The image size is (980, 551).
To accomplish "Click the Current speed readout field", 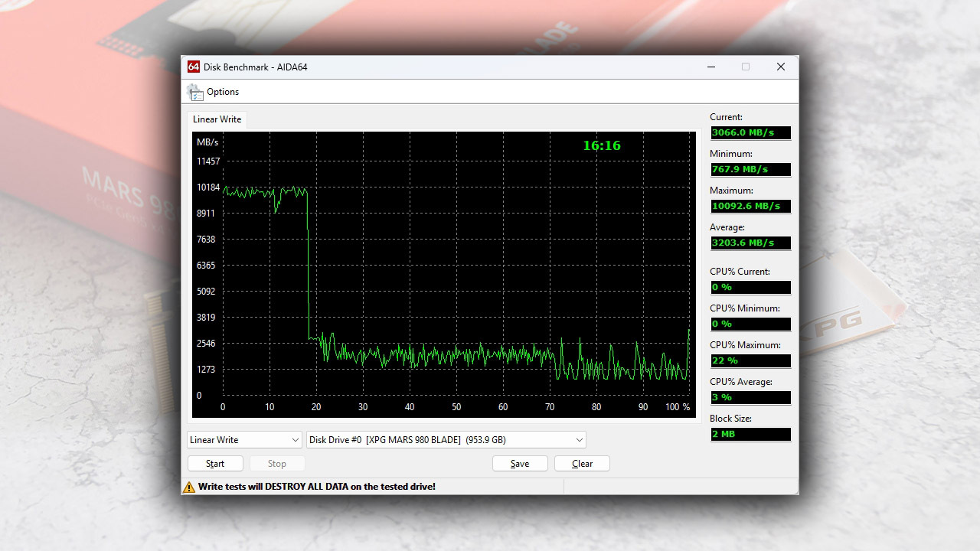I will pos(750,132).
